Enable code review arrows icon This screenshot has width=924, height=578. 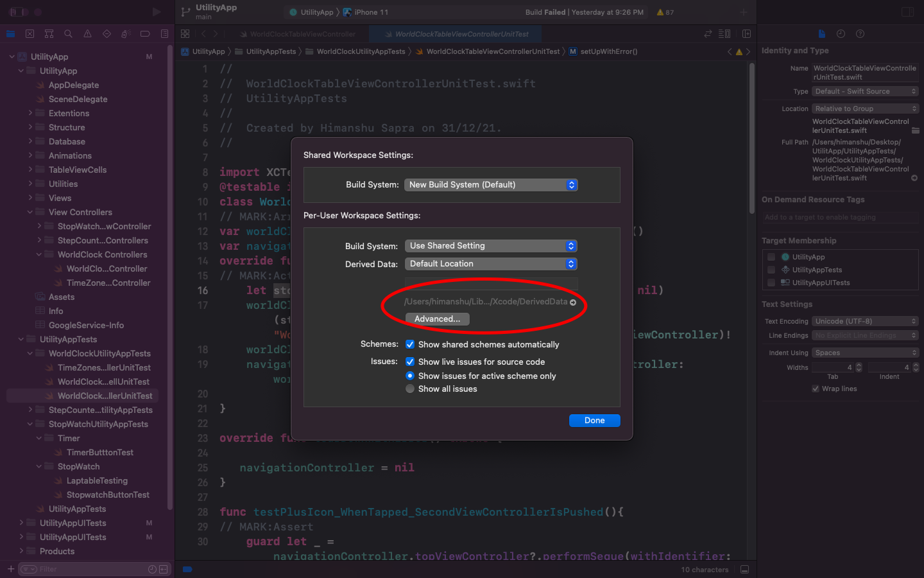pyautogui.click(x=708, y=34)
